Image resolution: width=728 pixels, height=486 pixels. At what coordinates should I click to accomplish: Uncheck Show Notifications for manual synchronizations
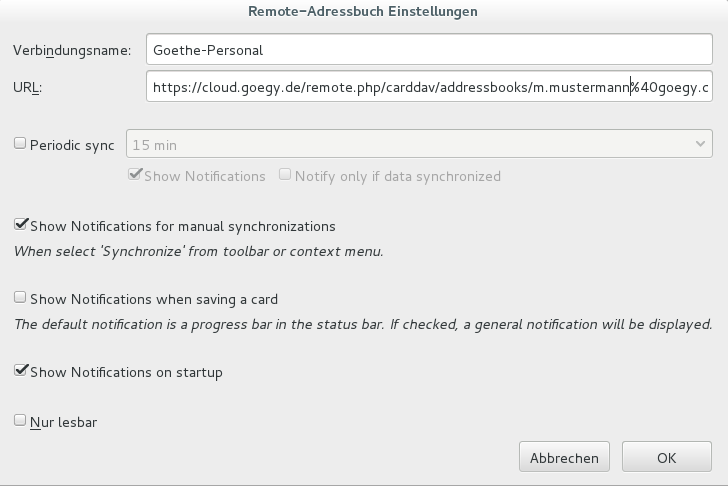(x=20, y=225)
